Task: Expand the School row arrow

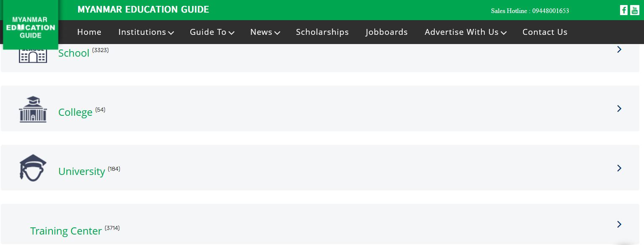Action: pyautogui.click(x=619, y=50)
